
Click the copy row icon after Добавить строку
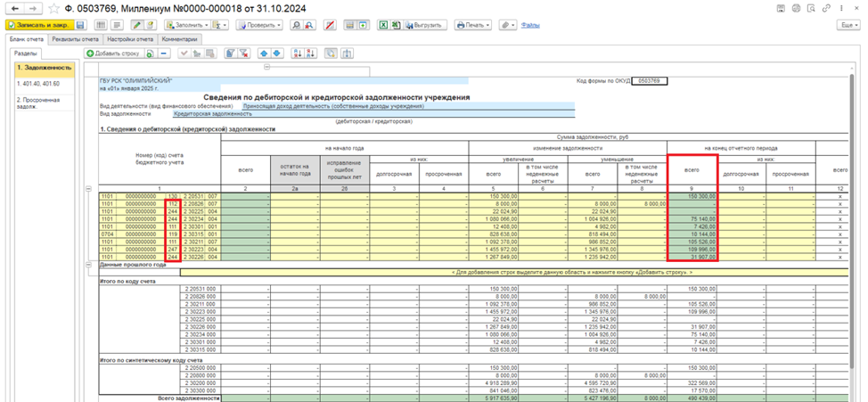coord(150,53)
